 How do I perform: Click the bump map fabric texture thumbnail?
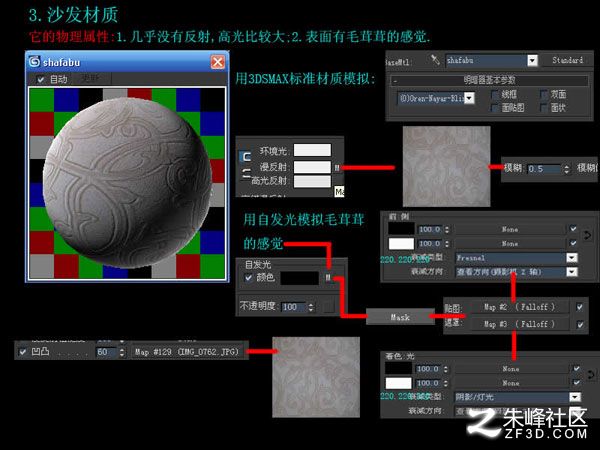click(316, 377)
